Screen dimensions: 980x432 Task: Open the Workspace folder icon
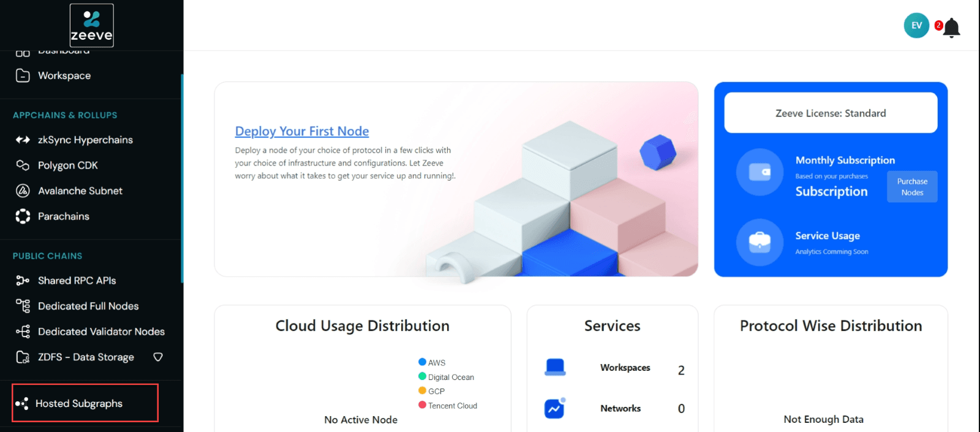click(23, 75)
